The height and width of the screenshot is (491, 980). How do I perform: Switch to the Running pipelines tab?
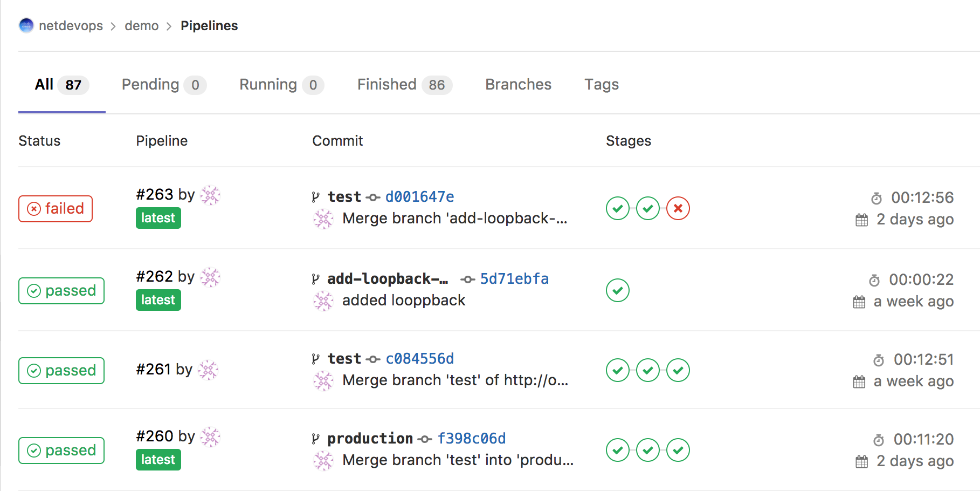pyautogui.click(x=280, y=85)
